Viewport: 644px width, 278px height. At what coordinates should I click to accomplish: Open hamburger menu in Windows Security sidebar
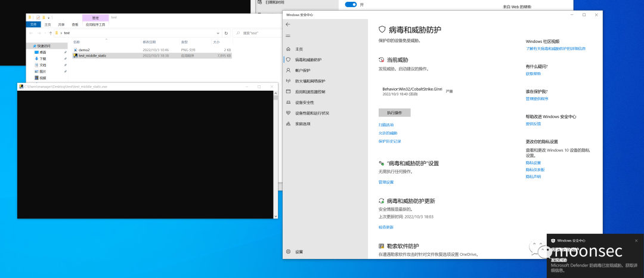pos(288,36)
